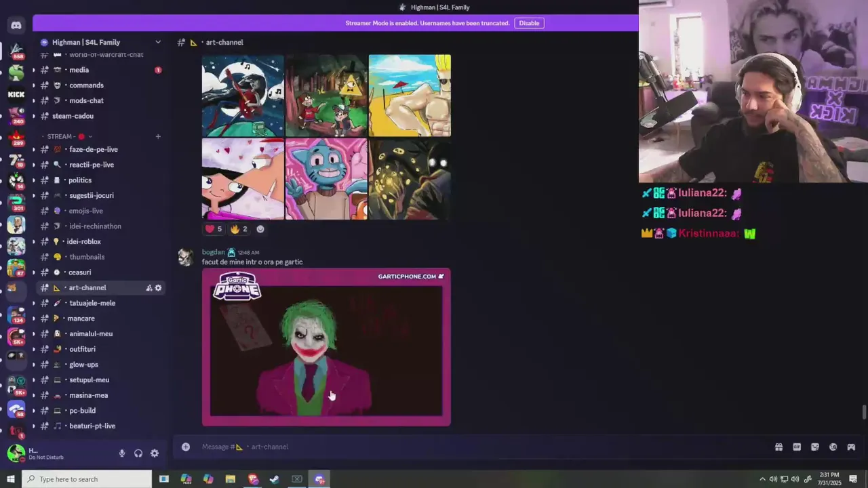Add reaction with the smiley icon
The height and width of the screenshot is (488, 868).
[x=260, y=229]
